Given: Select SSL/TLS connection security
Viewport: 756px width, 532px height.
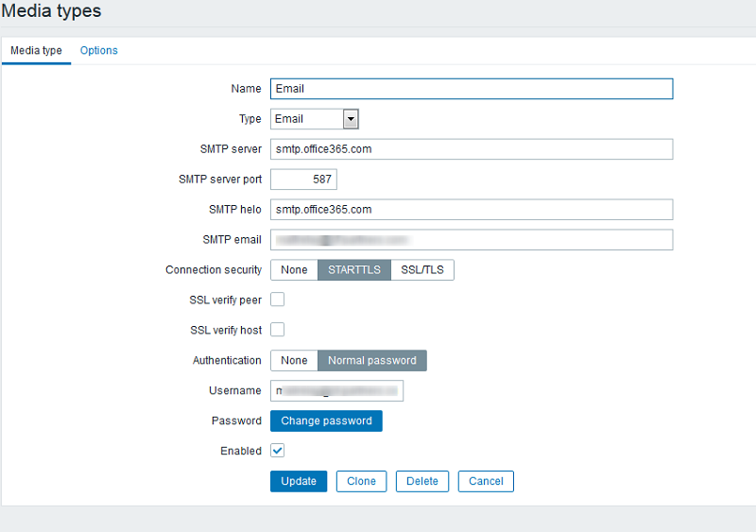Looking at the screenshot, I should pos(422,270).
